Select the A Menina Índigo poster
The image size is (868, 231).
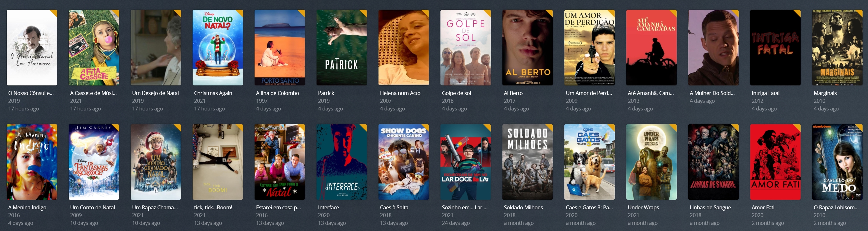[x=32, y=162]
